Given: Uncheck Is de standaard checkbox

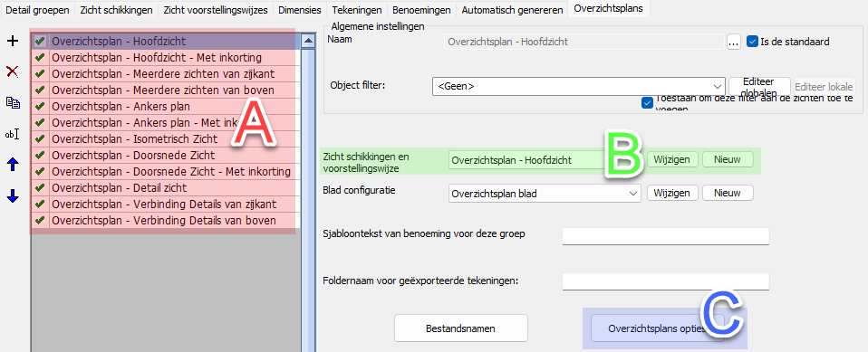Looking at the screenshot, I should (752, 42).
